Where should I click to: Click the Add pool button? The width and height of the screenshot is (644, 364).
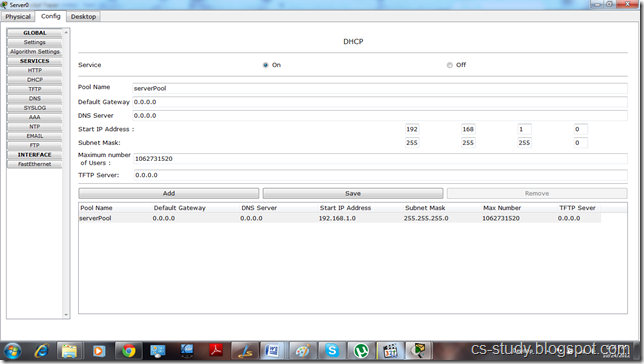(169, 193)
